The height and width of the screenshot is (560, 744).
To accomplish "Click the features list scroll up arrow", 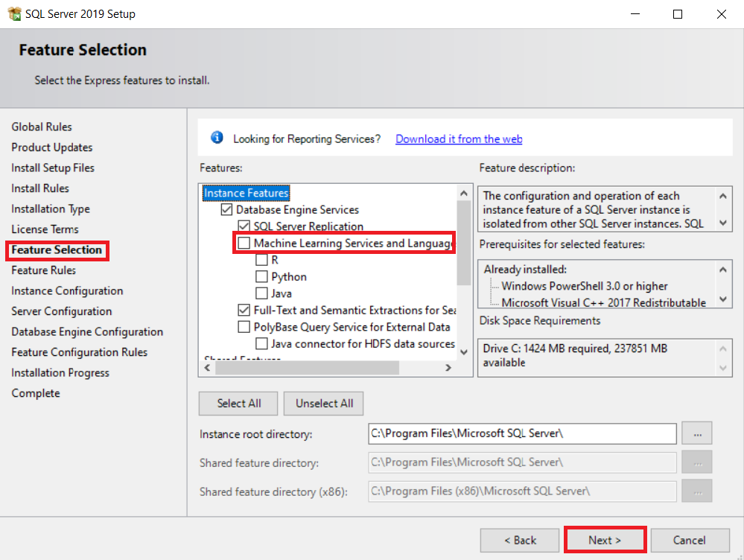I will coord(464,193).
